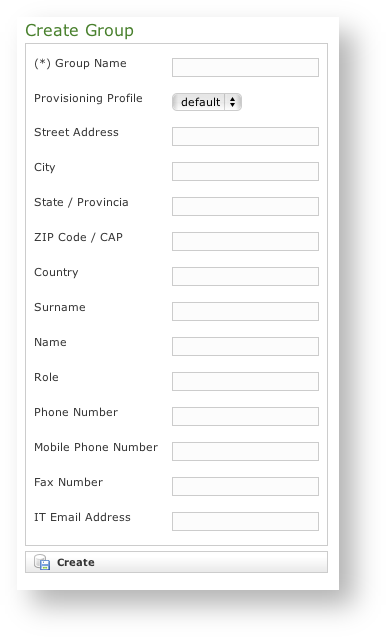Focus the Name input box
Viewport: 387px width, 638px height.
click(x=245, y=346)
